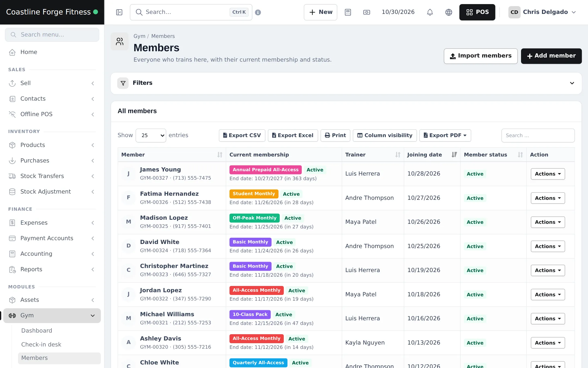Click the New button

pos(320,12)
